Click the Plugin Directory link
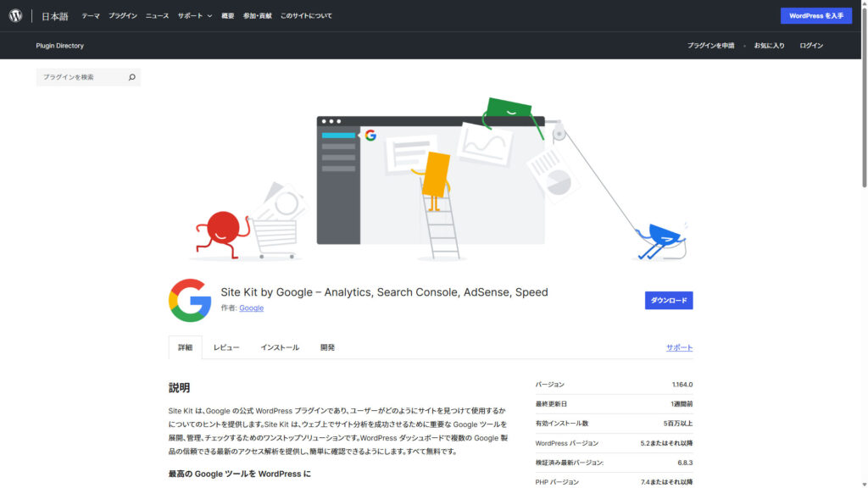The image size is (868, 488). coord(60,46)
